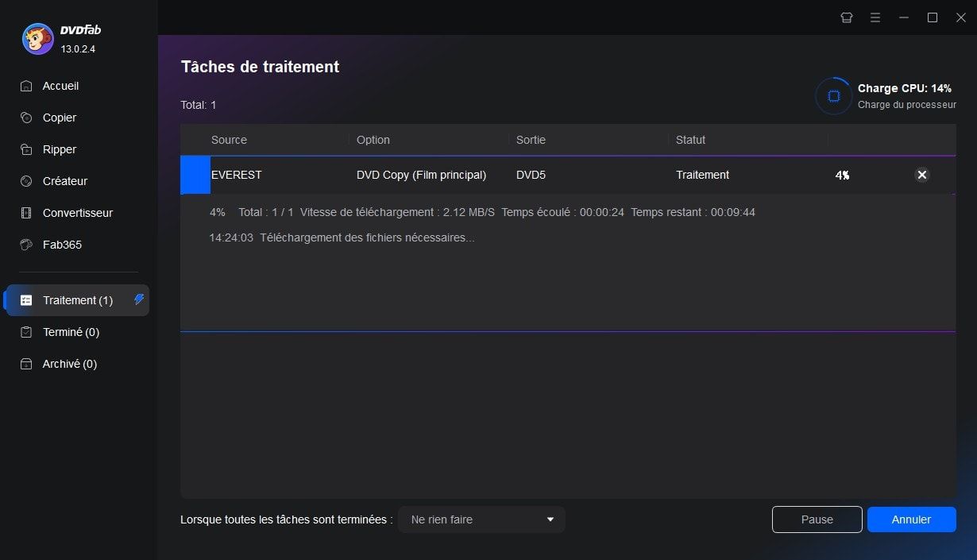Image resolution: width=977 pixels, height=560 pixels.
Task: Click the Source column header
Action: [x=229, y=140]
